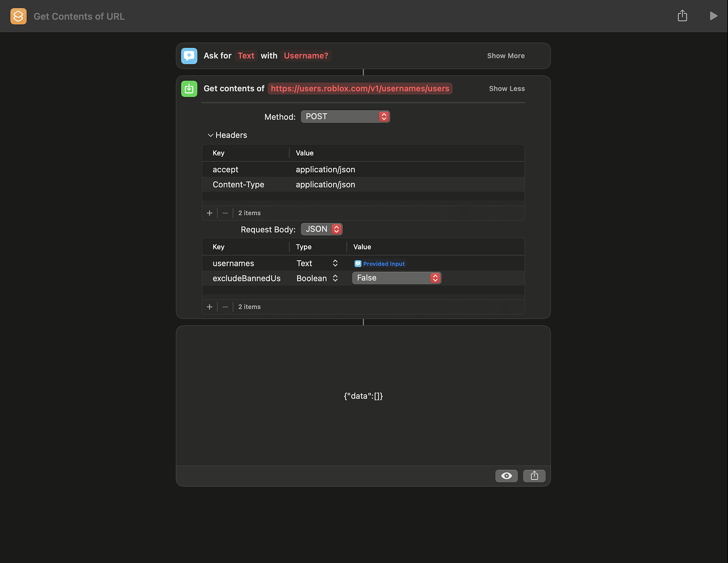Open the Type selector for usernames key

(335, 263)
